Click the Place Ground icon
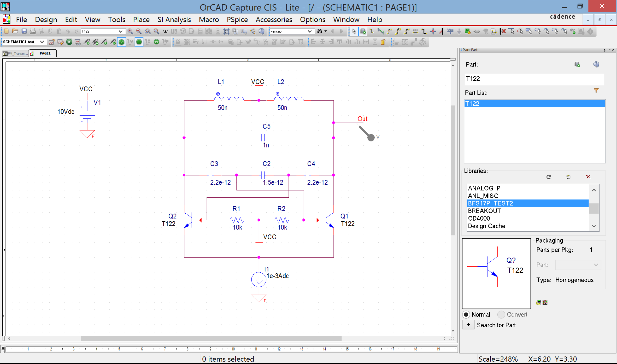The height and width of the screenshot is (364, 617). 459,31
